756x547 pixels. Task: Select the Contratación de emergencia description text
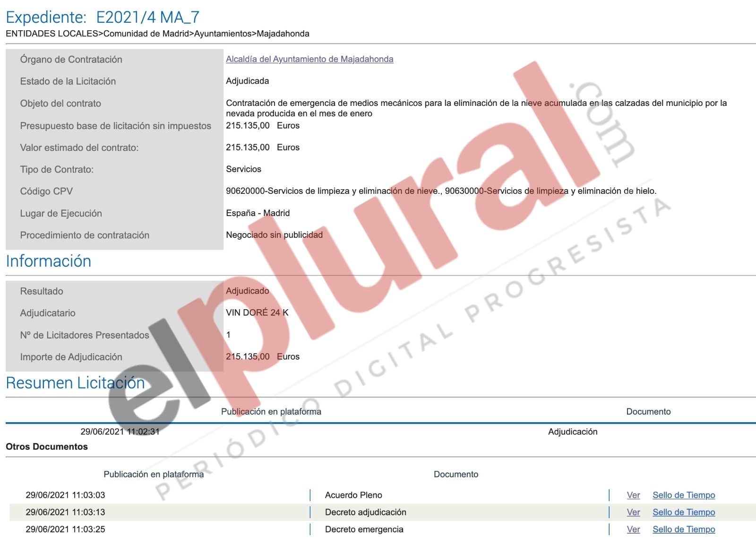(x=476, y=108)
